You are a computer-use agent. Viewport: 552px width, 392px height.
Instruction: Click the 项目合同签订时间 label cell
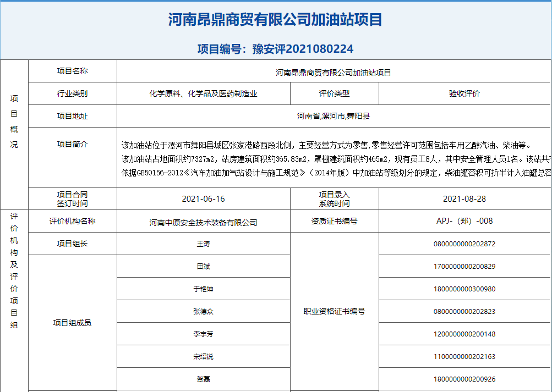pyautogui.click(x=73, y=199)
